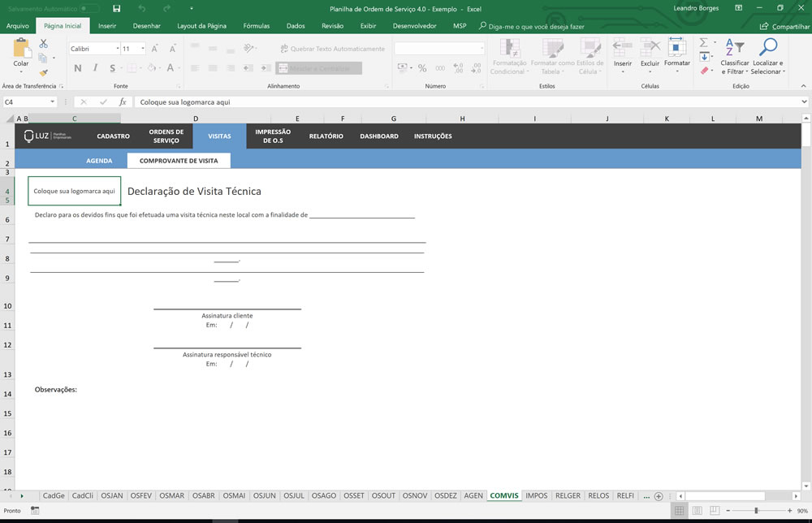This screenshot has height=523, width=812.
Task: Open the number format dropdown
Action: coord(482,49)
